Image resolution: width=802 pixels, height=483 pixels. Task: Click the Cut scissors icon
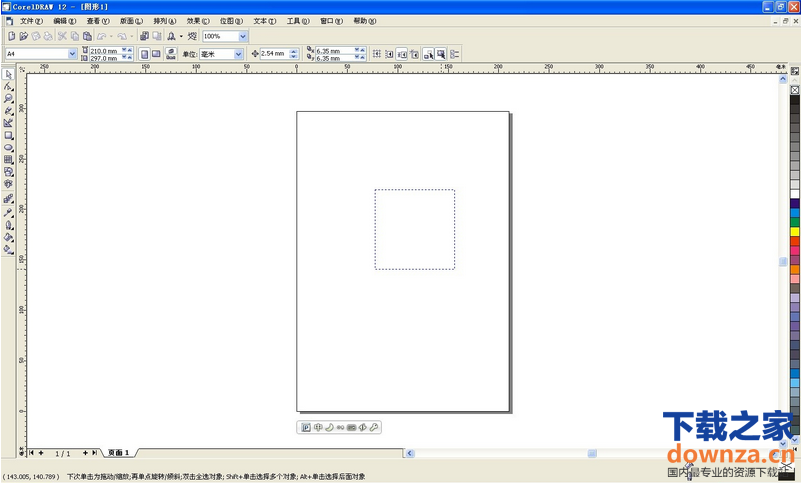(62, 36)
